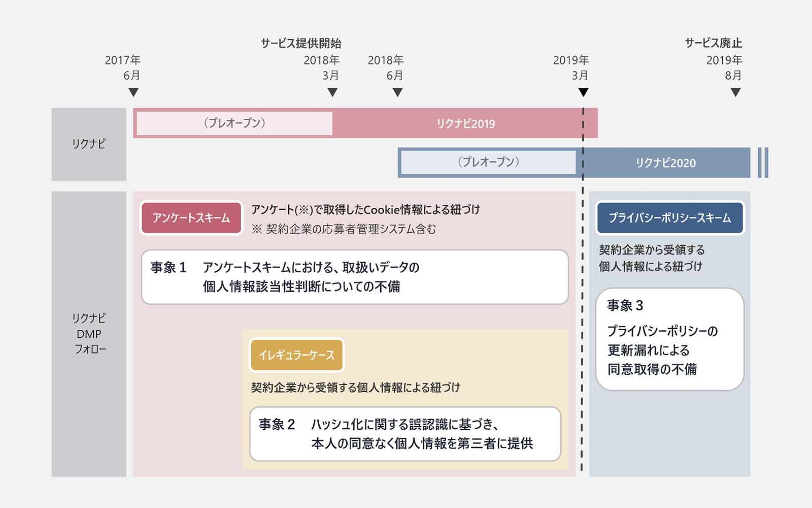This screenshot has height=508, width=812.
Task: Click the 2019年 3月 date label
Action: pyautogui.click(x=571, y=68)
